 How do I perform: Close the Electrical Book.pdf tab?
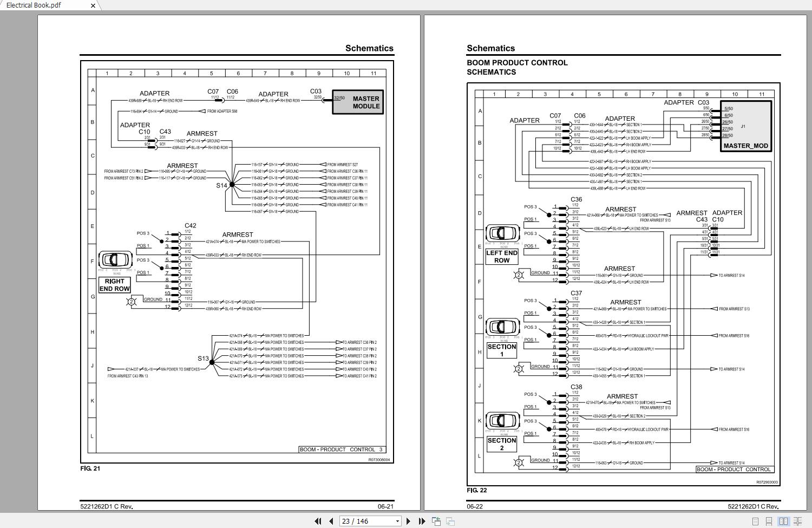pyautogui.click(x=93, y=5)
